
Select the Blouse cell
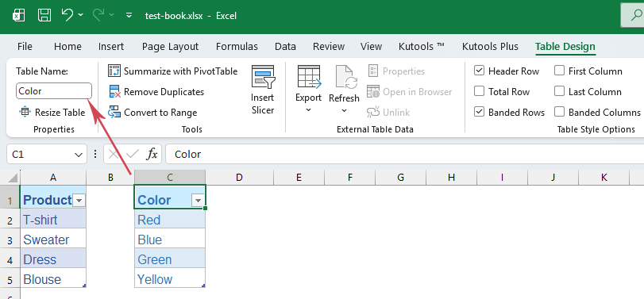(x=53, y=279)
